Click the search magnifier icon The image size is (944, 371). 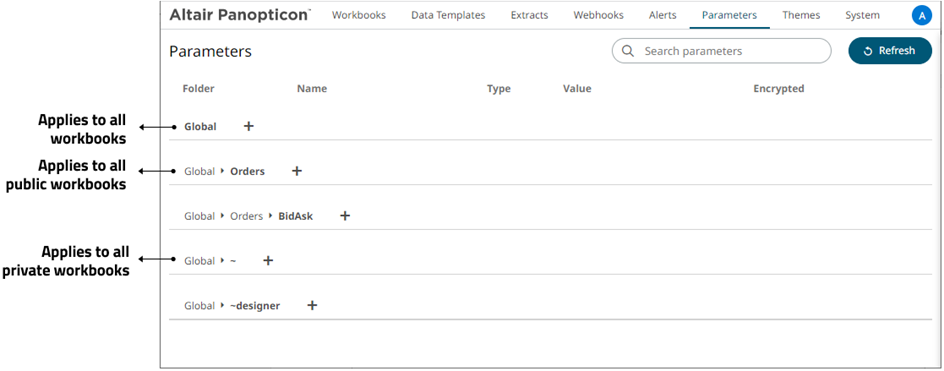pyautogui.click(x=628, y=51)
